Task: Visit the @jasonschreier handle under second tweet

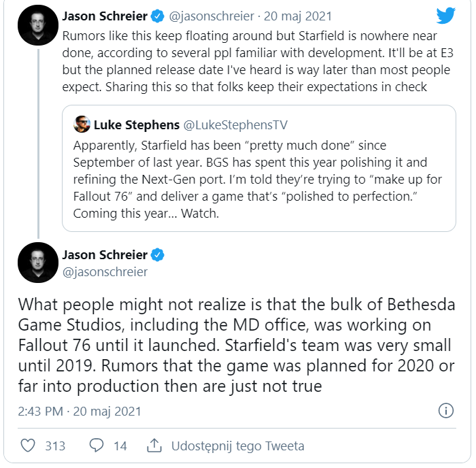Action: pos(104,271)
